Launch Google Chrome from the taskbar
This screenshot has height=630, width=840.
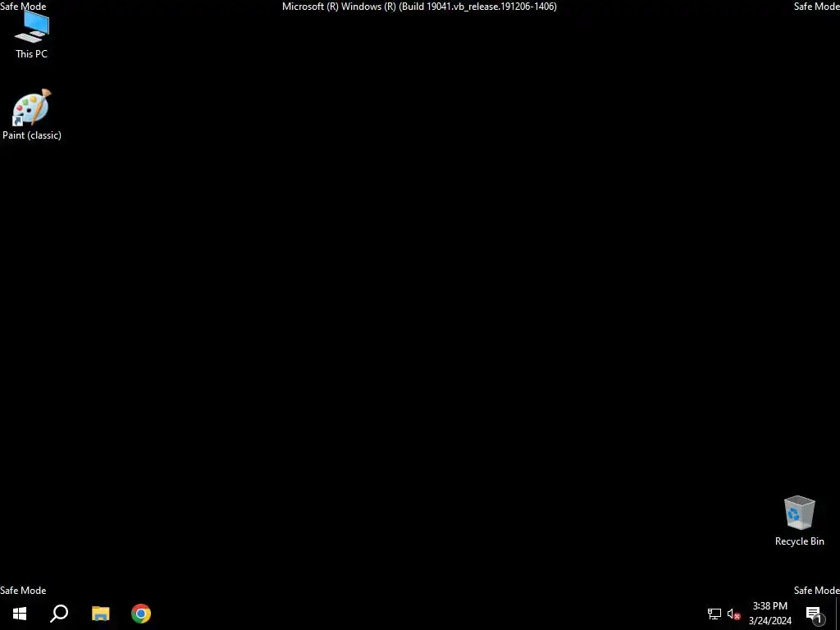point(141,614)
